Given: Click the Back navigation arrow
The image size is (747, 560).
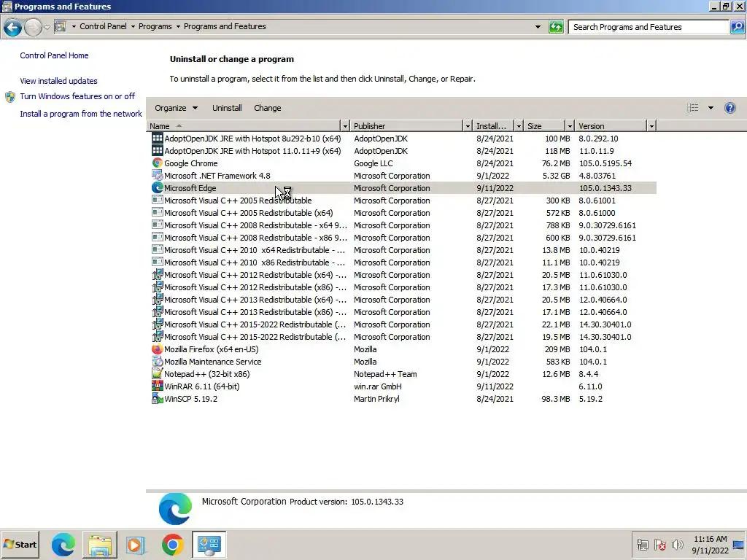Looking at the screenshot, I should (12, 27).
